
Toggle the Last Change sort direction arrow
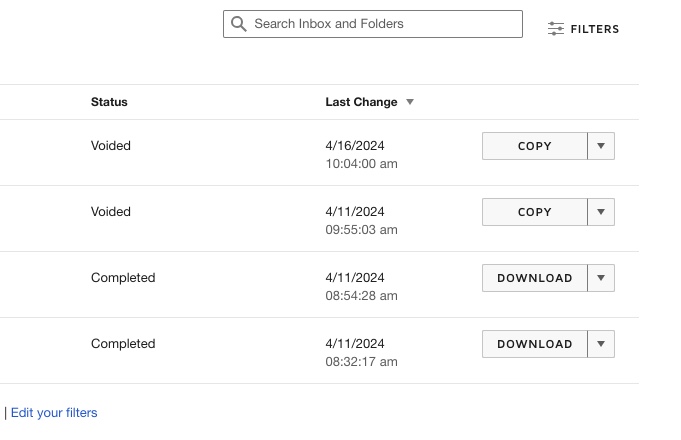click(410, 102)
